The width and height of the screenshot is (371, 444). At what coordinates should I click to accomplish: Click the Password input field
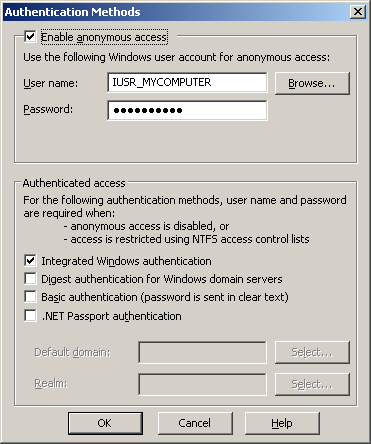(x=187, y=110)
